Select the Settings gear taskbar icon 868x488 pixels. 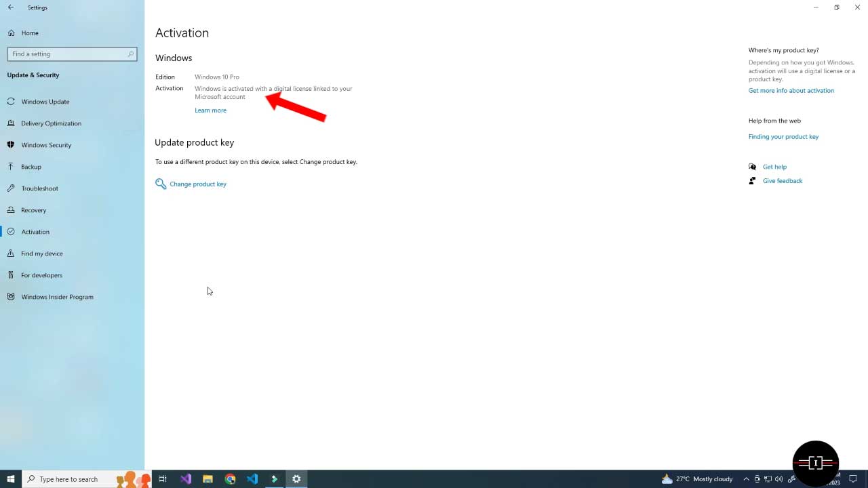click(296, 479)
